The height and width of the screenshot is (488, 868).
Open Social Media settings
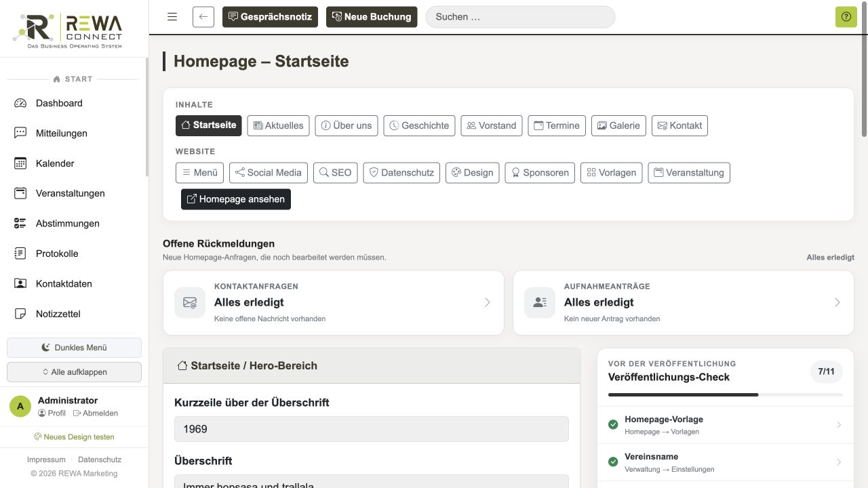click(269, 173)
